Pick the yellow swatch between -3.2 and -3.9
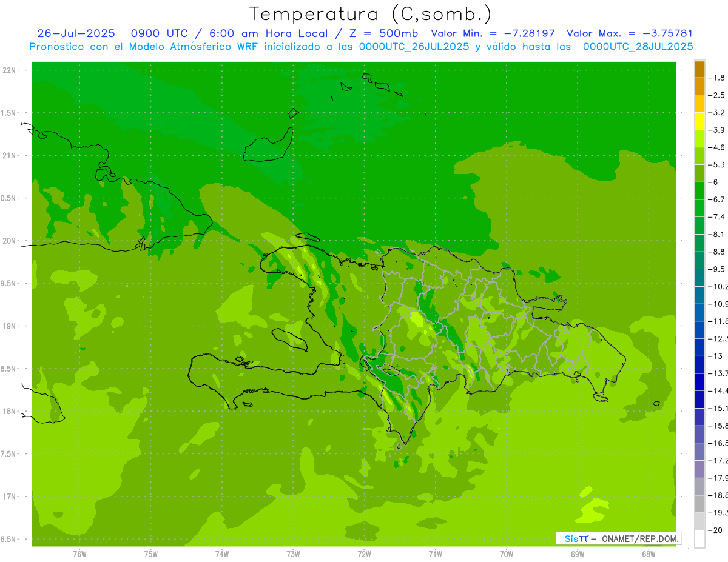Viewport: 728px width, 562px height. (x=699, y=121)
